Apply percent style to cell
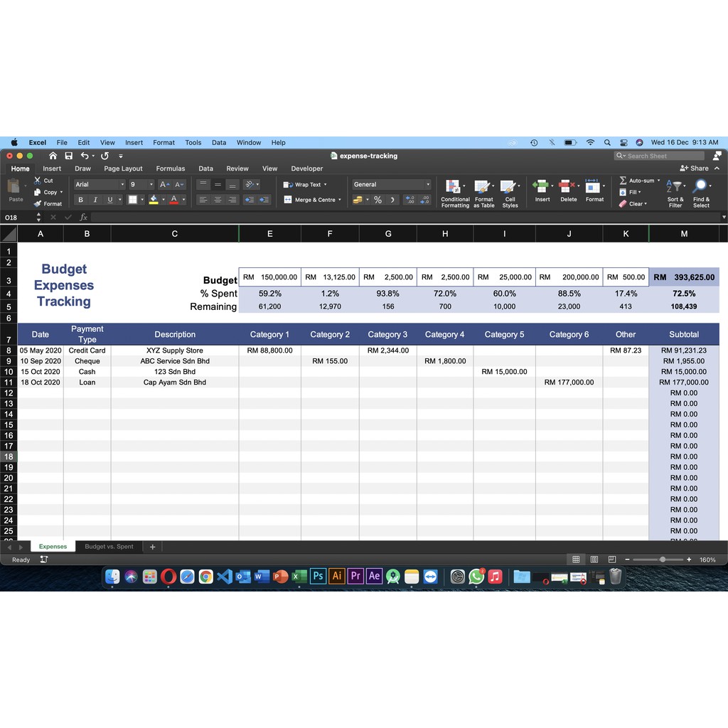 378,200
